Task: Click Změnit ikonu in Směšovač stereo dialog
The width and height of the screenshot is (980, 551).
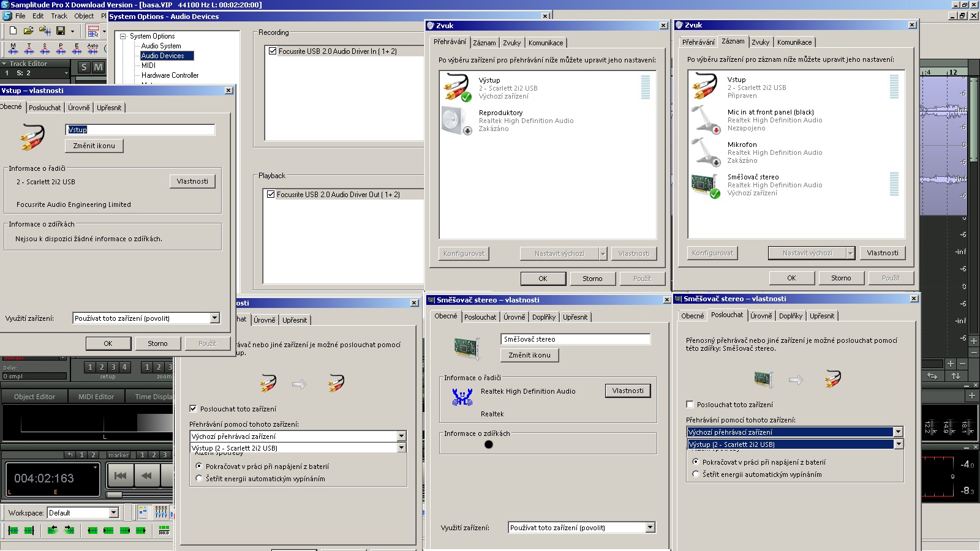Action: [x=529, y=355]
